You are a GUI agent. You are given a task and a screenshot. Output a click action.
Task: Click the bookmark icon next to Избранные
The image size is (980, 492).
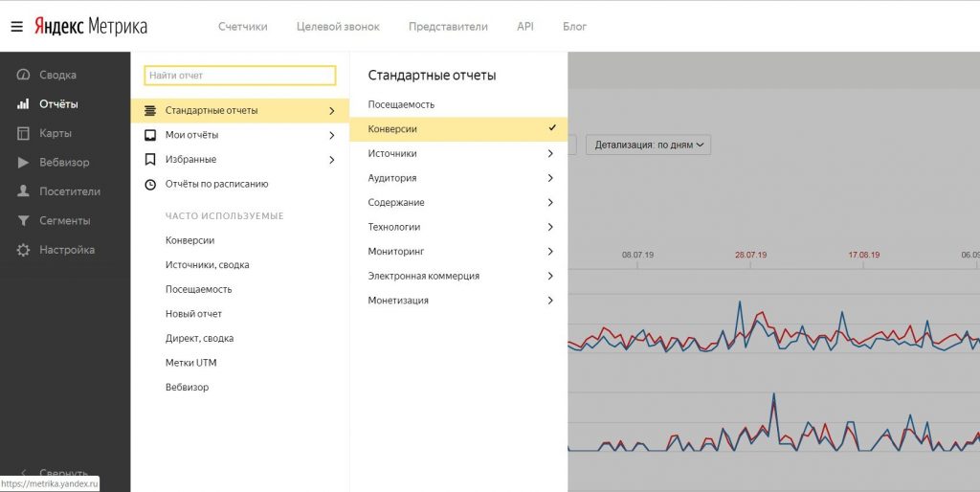pos(149,160)
